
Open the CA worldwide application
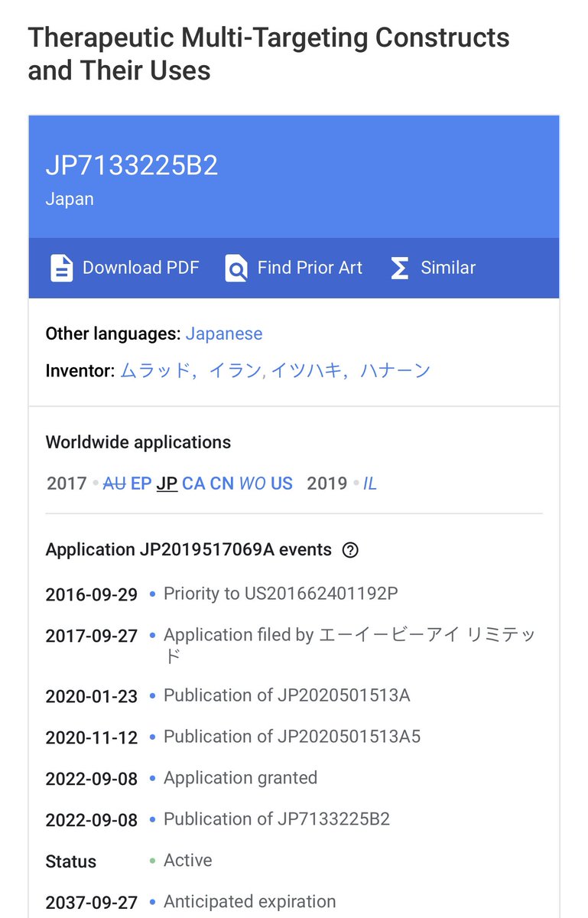(193, 483)
